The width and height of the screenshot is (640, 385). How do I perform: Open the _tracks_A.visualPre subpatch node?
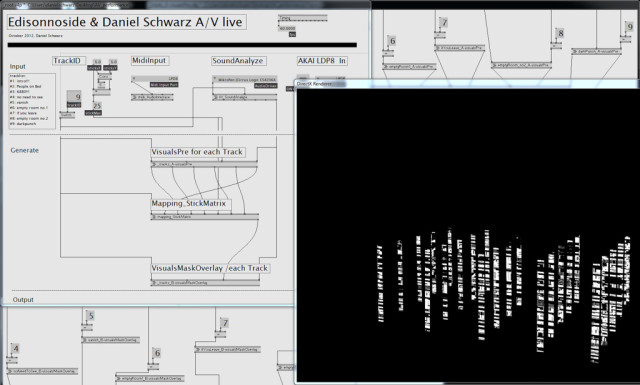click(x=204, y=164)
